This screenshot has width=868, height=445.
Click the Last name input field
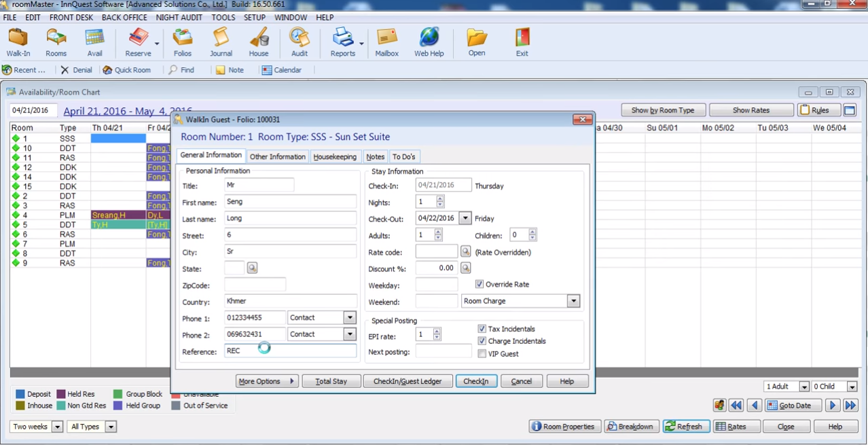click(x=290, y=218)
